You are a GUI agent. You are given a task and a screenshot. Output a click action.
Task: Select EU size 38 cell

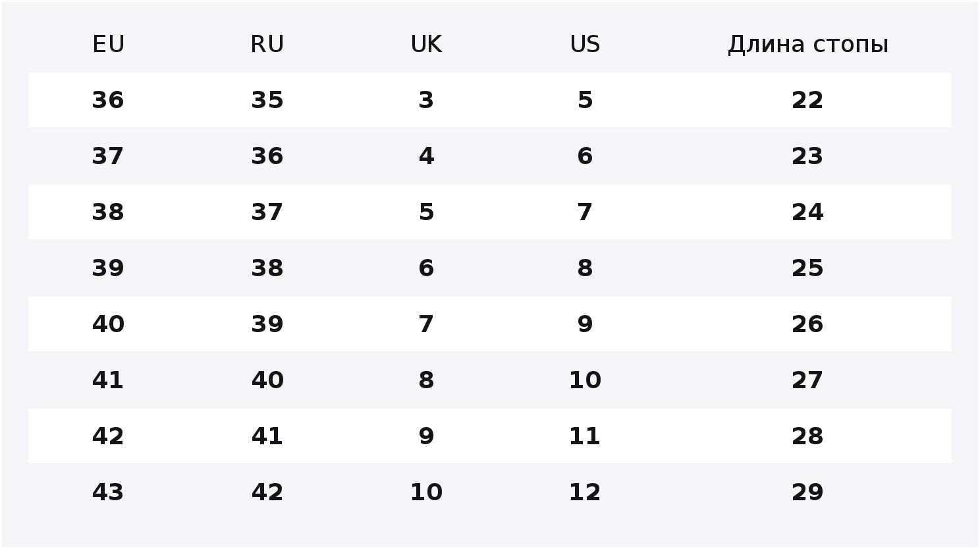[108, 212]
